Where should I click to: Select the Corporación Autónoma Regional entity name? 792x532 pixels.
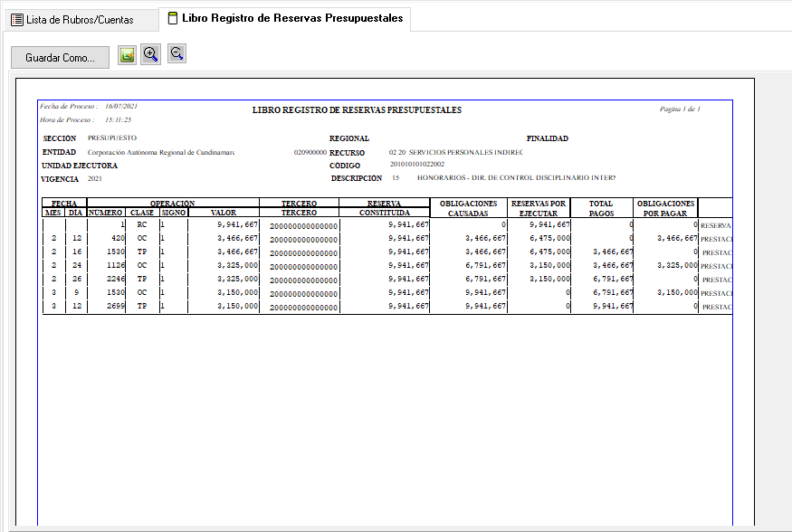tap(161, 152)
